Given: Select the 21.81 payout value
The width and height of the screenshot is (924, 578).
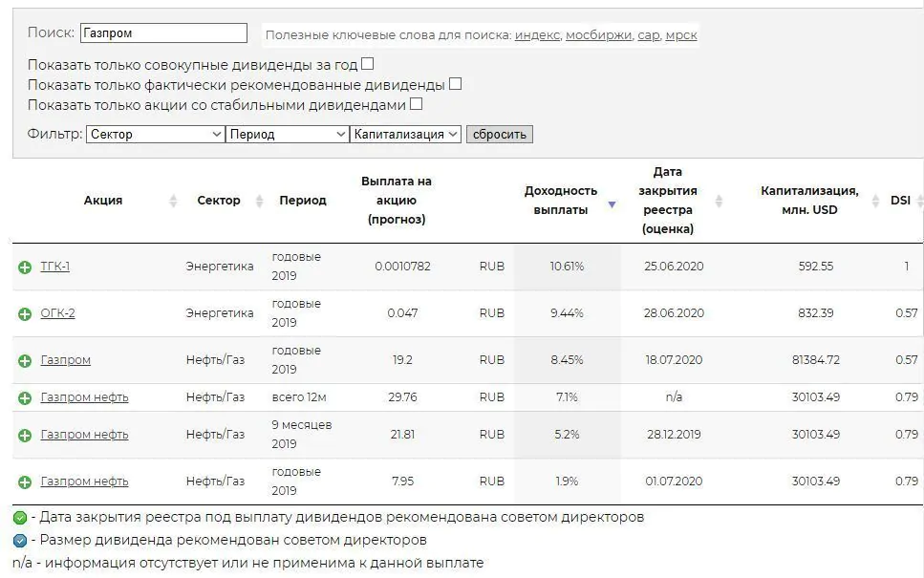Looking at the screenshot, I should [x=402, y=435].
